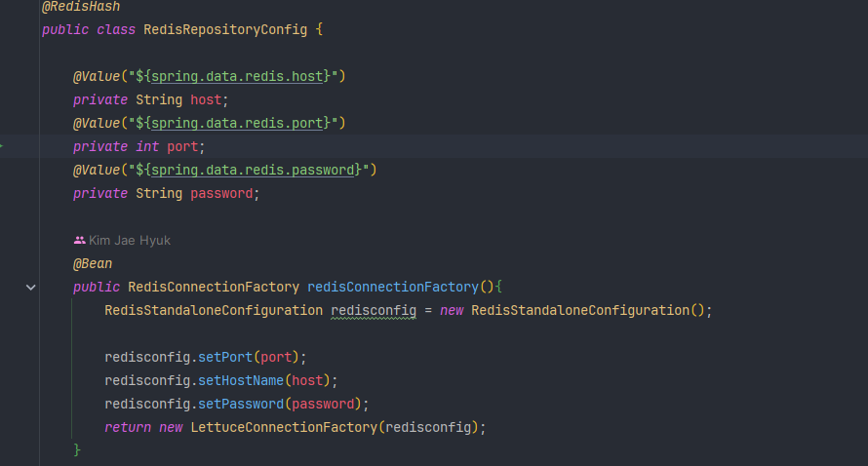Click the setHostName method call
The width and height of the screenshot is (868, 466).
(x=241, y=380)
